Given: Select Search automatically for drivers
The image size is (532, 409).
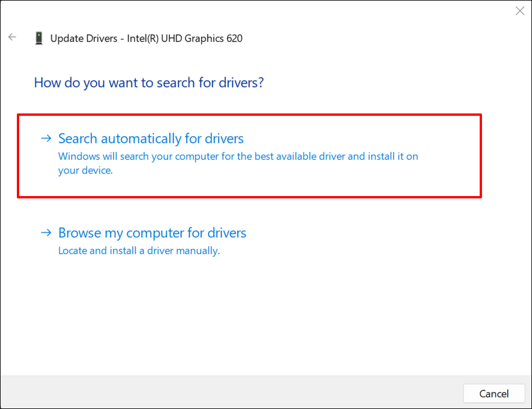Looking at the screenshot, I should (151, 138).
